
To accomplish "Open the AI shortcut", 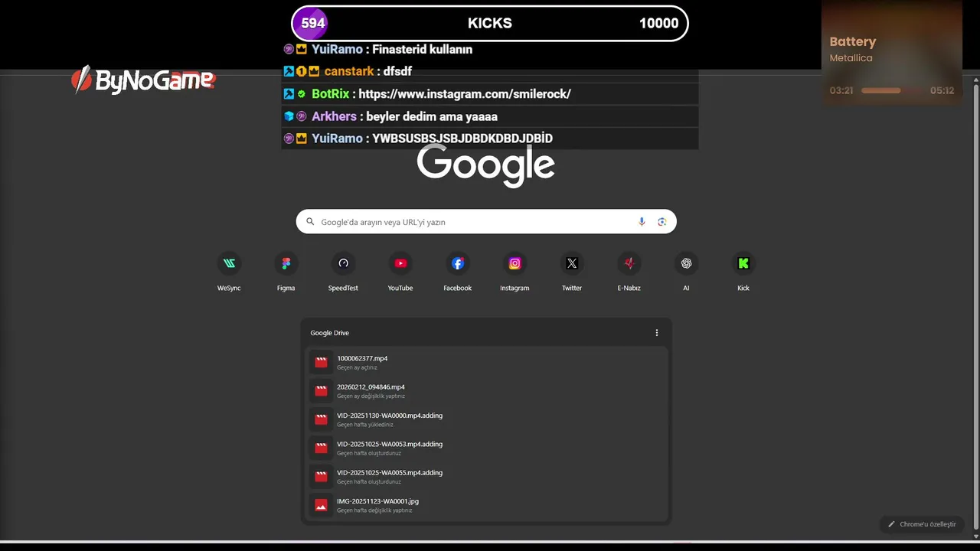I will point(686,272).
